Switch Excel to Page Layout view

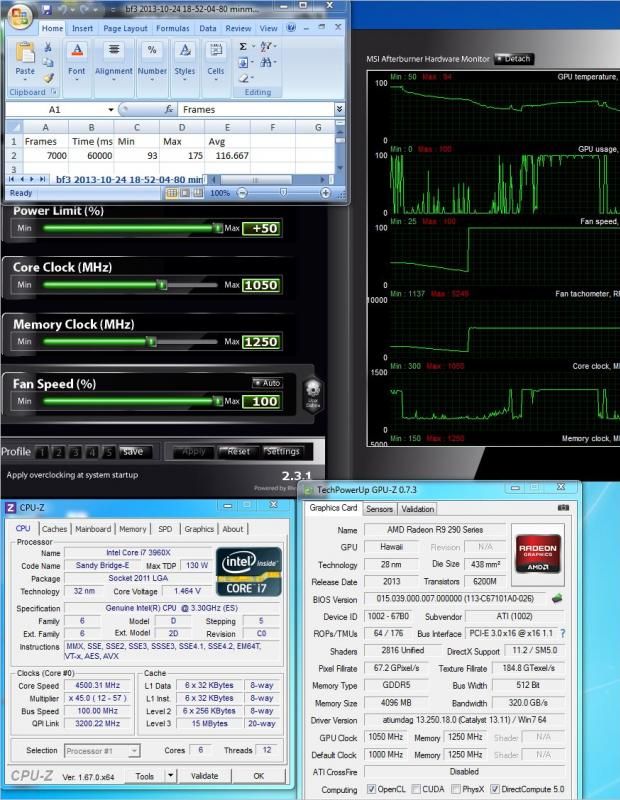click(x=185, y=193)
